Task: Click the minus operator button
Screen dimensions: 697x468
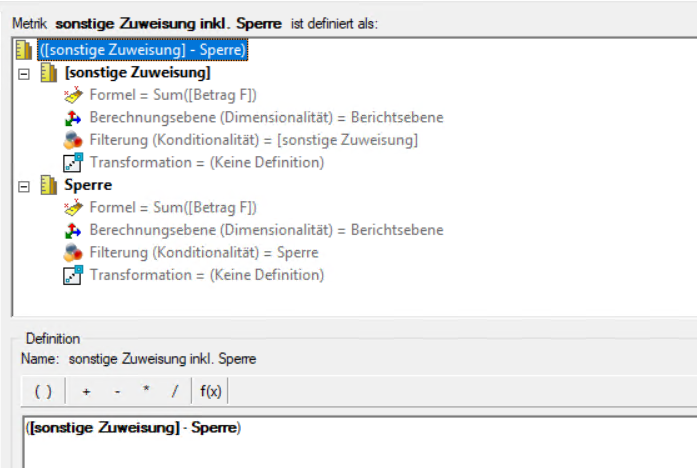Action: pos(116,391)
